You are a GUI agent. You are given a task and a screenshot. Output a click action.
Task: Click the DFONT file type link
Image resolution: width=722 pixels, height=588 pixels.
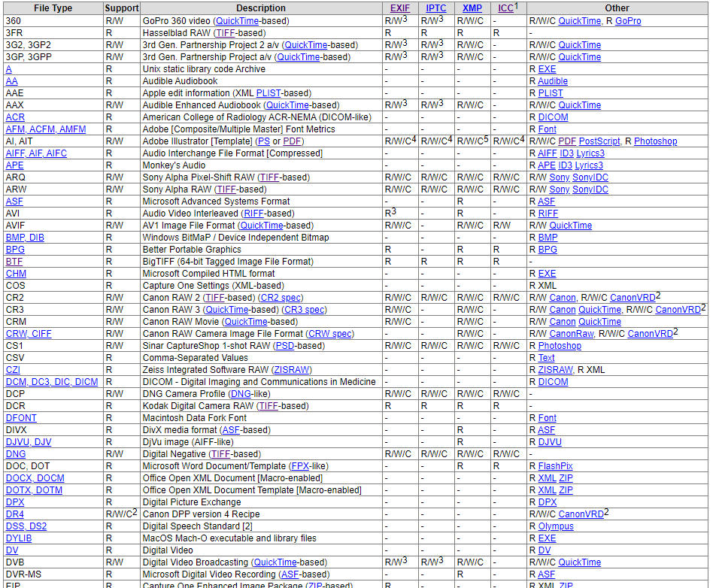pyautogui.click(x=21, y=418)
